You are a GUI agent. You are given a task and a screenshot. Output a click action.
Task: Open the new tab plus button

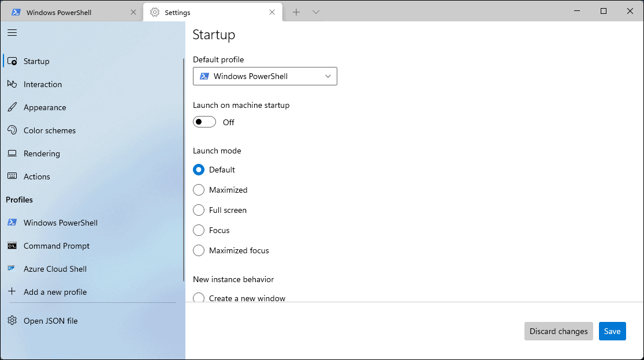296,12
